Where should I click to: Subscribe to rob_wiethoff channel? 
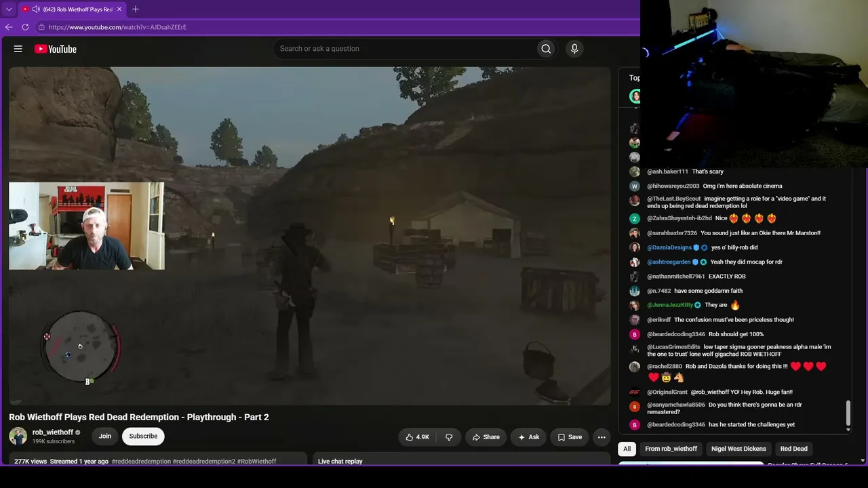[x=143, y=436]
